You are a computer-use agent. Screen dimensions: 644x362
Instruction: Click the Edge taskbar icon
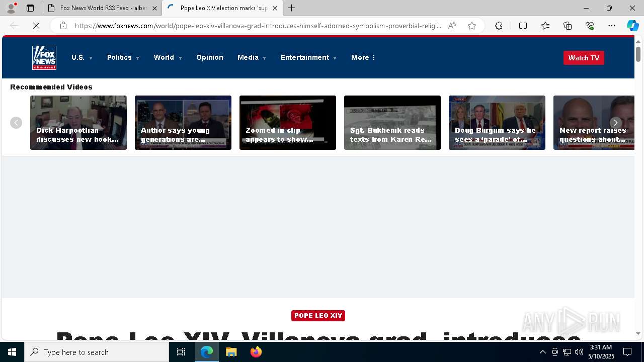click(207, 352)
